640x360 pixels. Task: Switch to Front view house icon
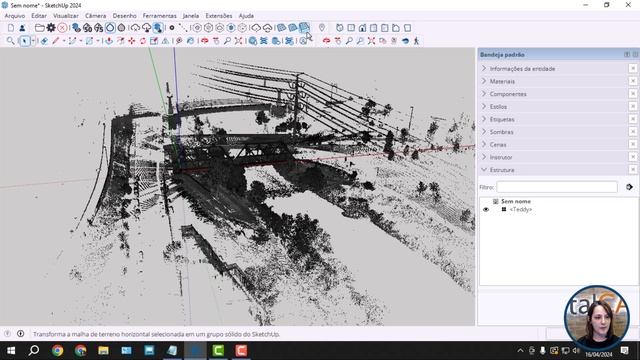pos(362,28)
